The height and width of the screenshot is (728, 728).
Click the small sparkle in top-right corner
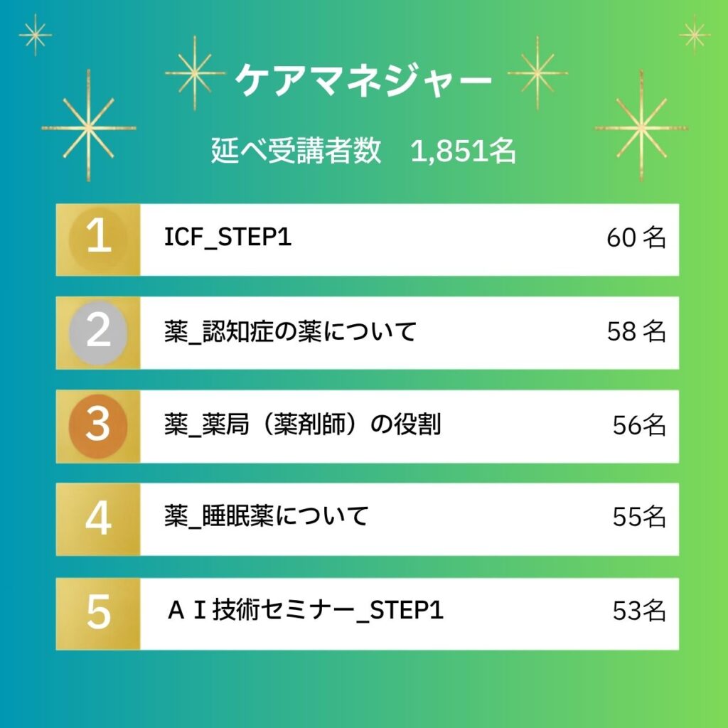pyautogui.click(x=695, y=34)
